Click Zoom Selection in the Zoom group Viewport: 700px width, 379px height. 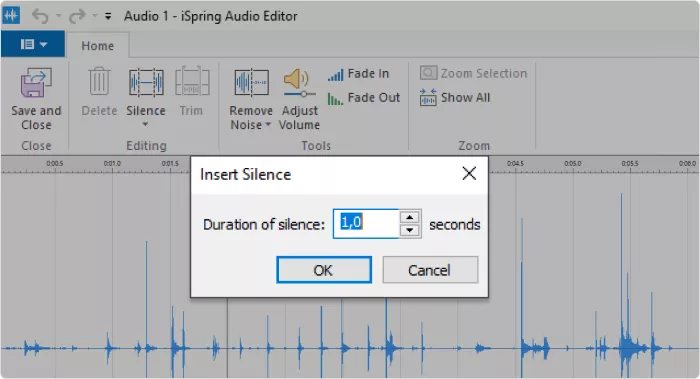473,73
